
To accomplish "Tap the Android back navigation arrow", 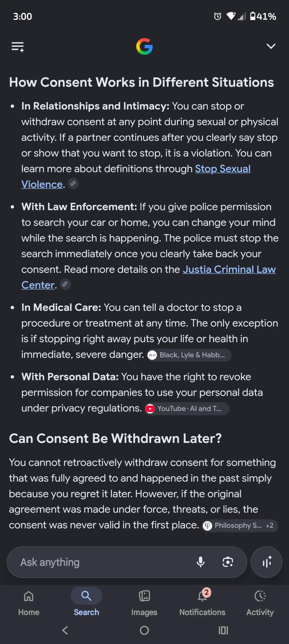I will 65,630.
